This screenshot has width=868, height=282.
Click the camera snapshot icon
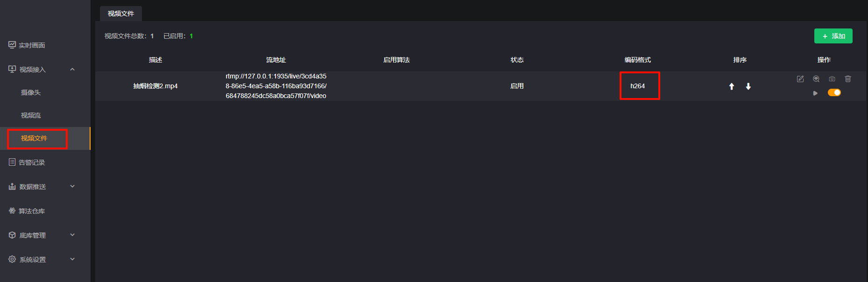pos(832,79)
